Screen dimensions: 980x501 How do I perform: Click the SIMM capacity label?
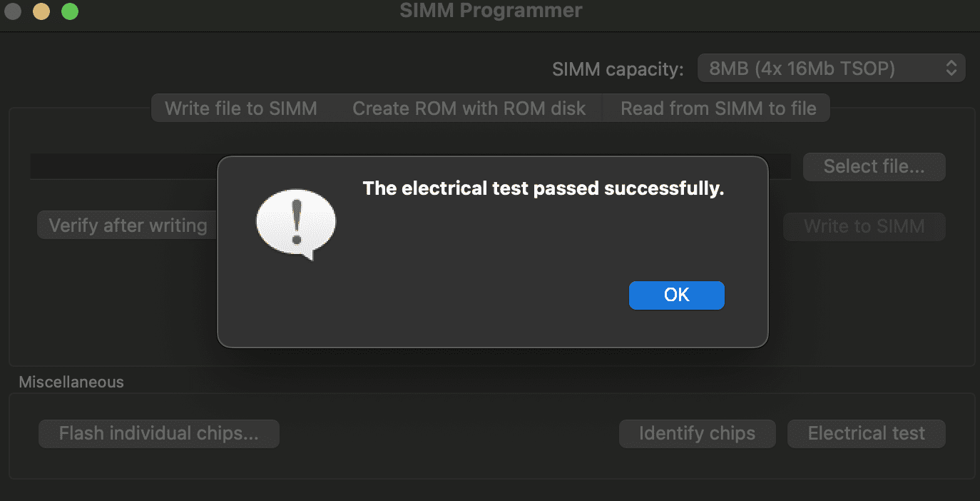618,69
